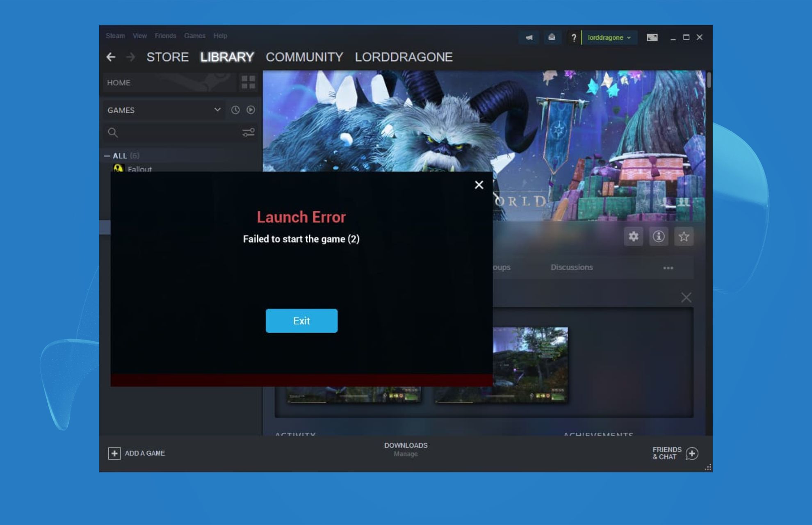The image size is (812, 525).
Task: Toggle the grid view layout icon
Action: [248, 82]
